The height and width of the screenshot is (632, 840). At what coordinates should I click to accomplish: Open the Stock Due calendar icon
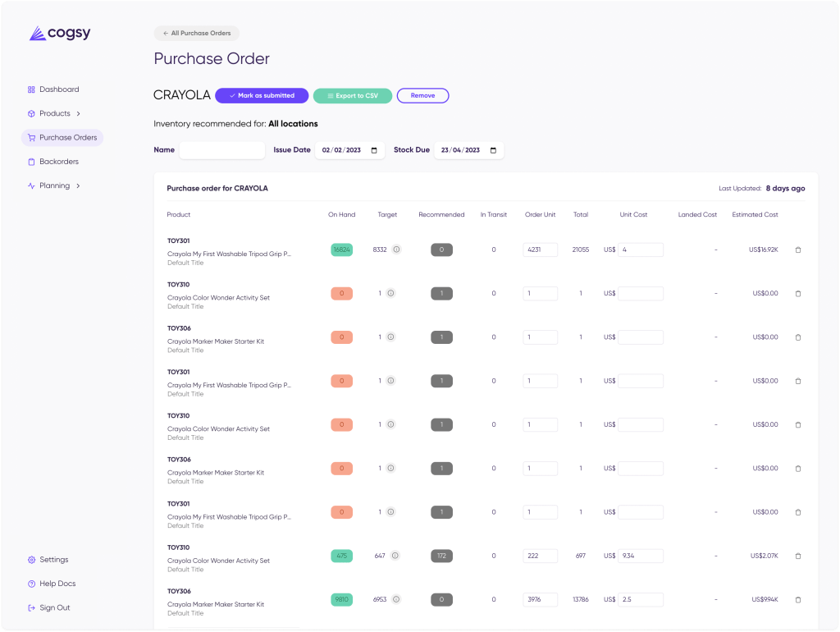(x=493, y=150)
